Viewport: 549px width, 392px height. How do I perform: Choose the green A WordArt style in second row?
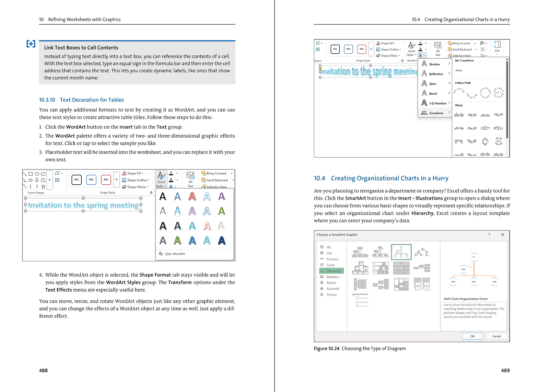(222, 211)
